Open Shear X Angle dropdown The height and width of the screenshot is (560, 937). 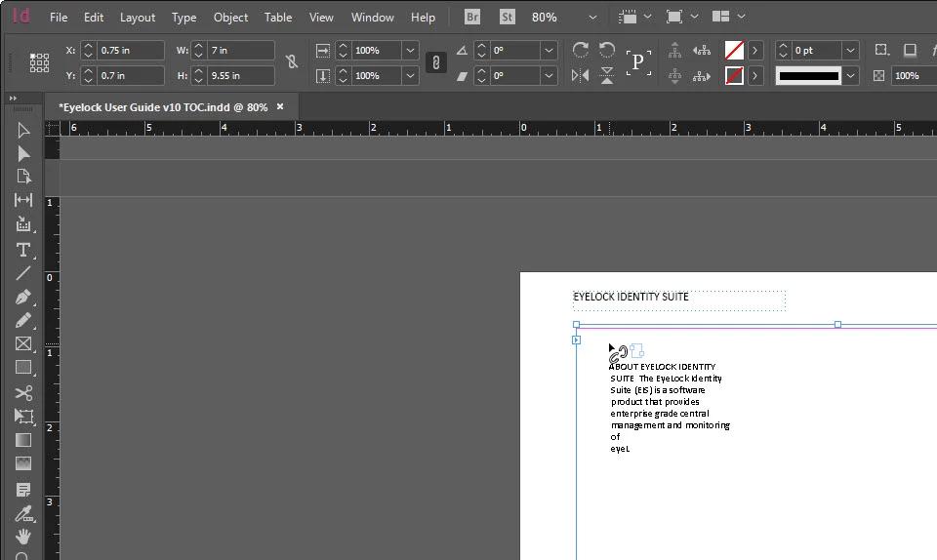pyautogui.click(x=549, y=76)
